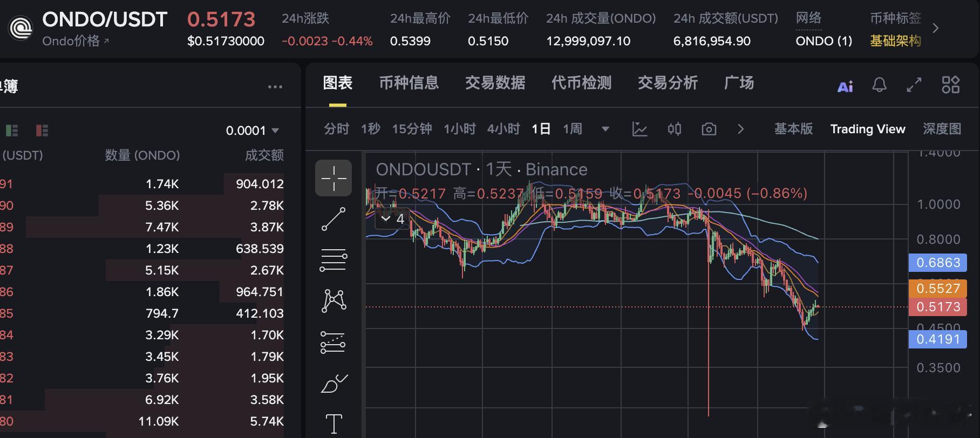Open the AI assistant icon
980x438 pixels.
(x=845, y=85)
